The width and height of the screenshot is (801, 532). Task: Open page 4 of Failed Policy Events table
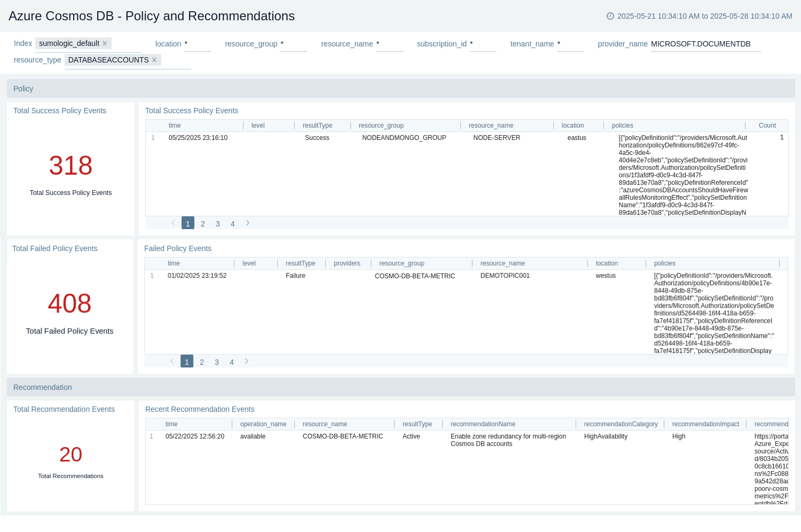pyautogui.click(x=232, y=362)
